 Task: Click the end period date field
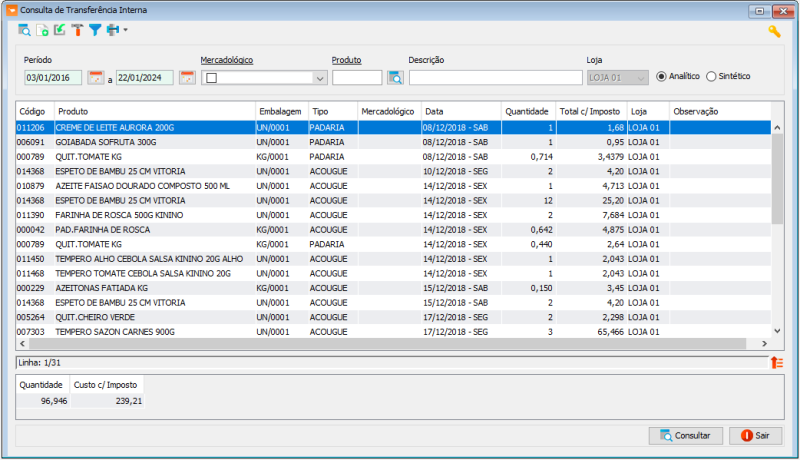pos(145,78)
